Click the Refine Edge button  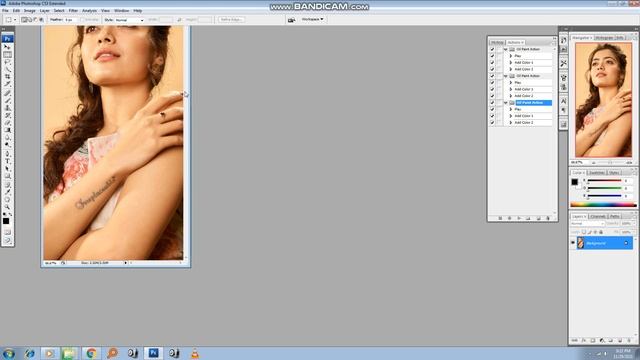231,20
